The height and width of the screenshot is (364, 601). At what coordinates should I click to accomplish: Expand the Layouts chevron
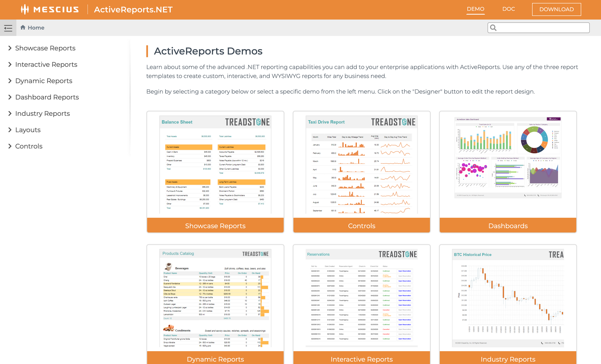pos(10,130)
